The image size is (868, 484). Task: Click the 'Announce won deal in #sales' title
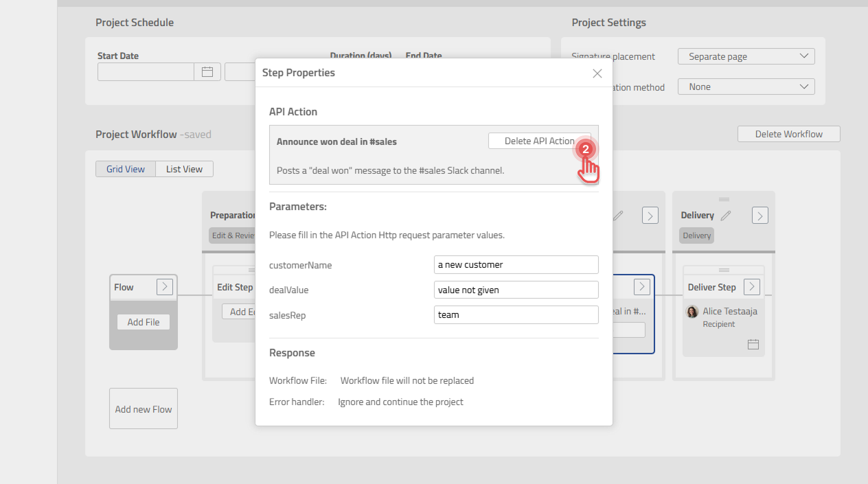click(x=336, y=141)
